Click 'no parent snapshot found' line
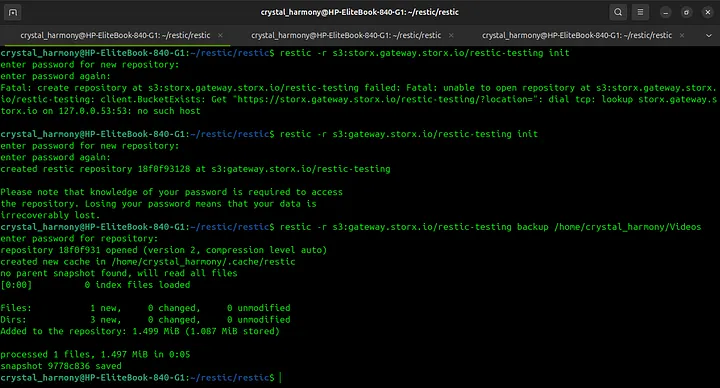The image size is (720, 388). (118, 273)
